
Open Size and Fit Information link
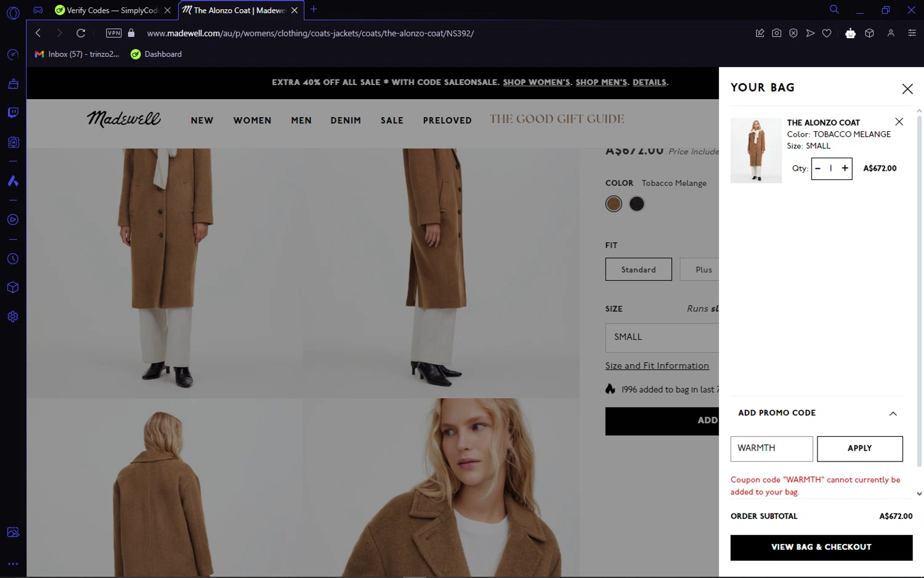coord(657,366)
